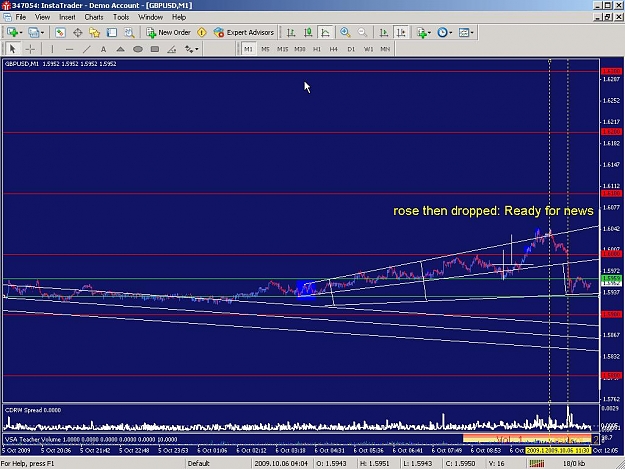
Task: Switch to MN timeframe
Action: (x=385, y=49)
